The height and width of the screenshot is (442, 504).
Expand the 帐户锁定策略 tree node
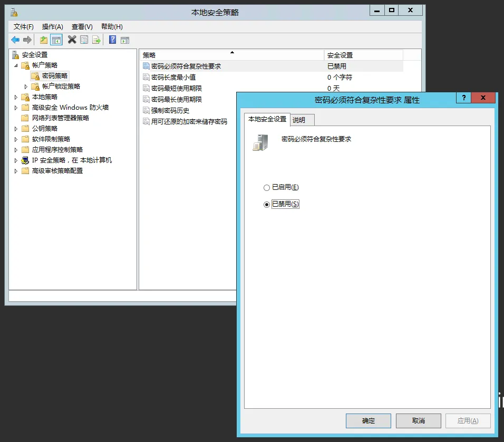point(26,87)
